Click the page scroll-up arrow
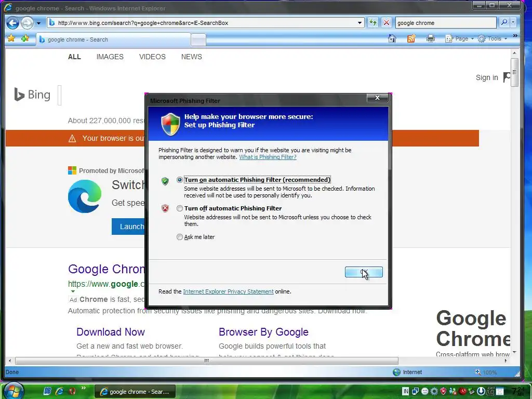Screen dimensions: 532x399 (x=514, y=54)
